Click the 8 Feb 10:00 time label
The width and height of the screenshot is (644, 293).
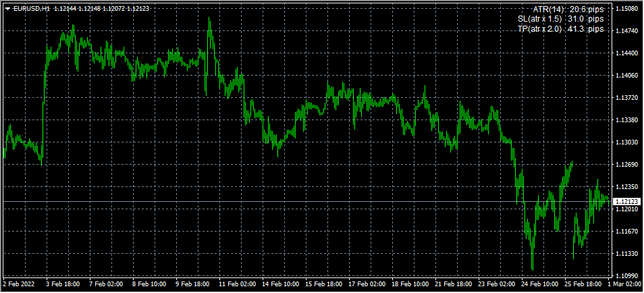[149, 284]
